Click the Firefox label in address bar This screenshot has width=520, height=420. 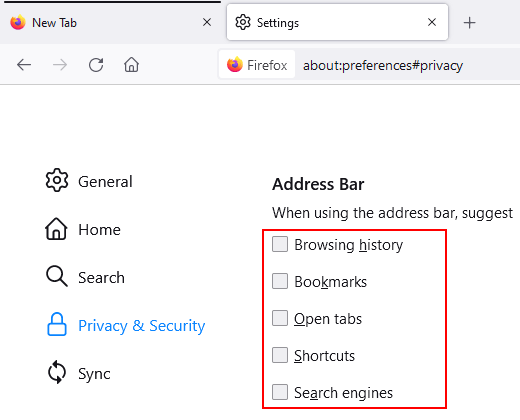tap(267, 65)
